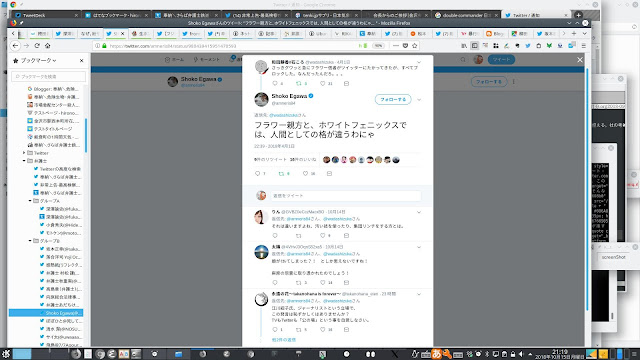The image size is (640, 360).
Task: Go back with Firefox back arrow
Action: coord(16,46)
